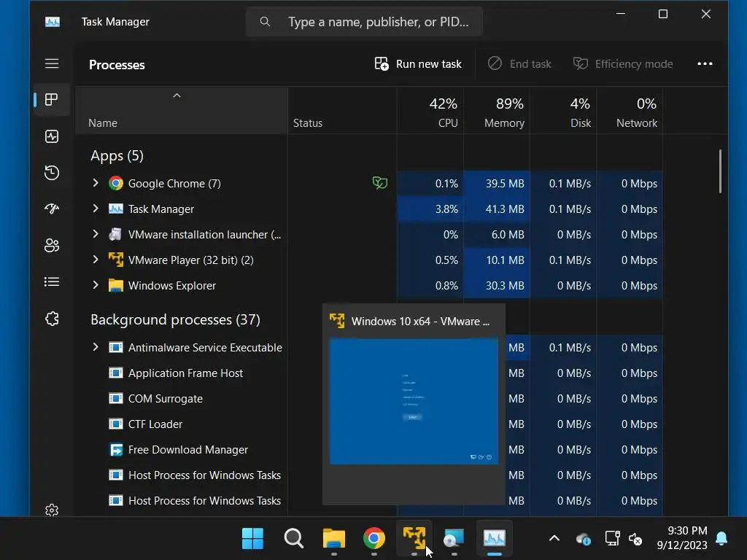Screen dimensions: 747x560
Task: Expand Antimalware Service Executable row
Action: pyautogui.click(x=96, y=346)
